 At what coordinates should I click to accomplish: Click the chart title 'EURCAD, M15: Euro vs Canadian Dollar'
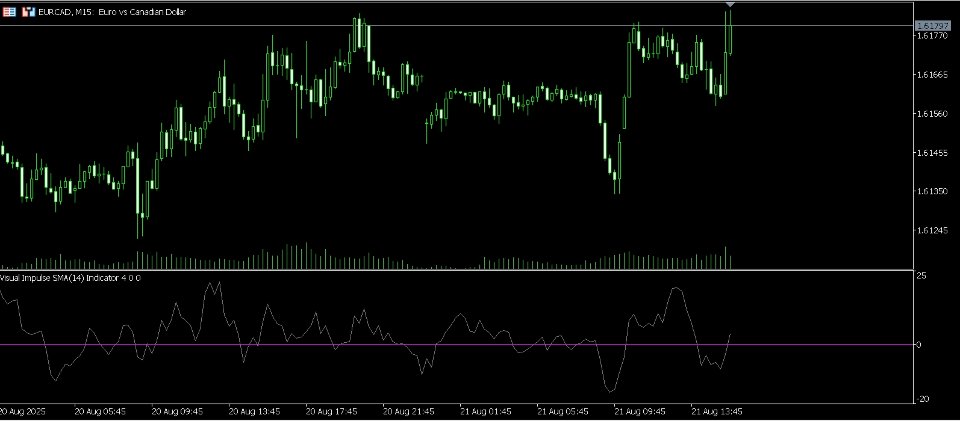(x=113, y=12)
